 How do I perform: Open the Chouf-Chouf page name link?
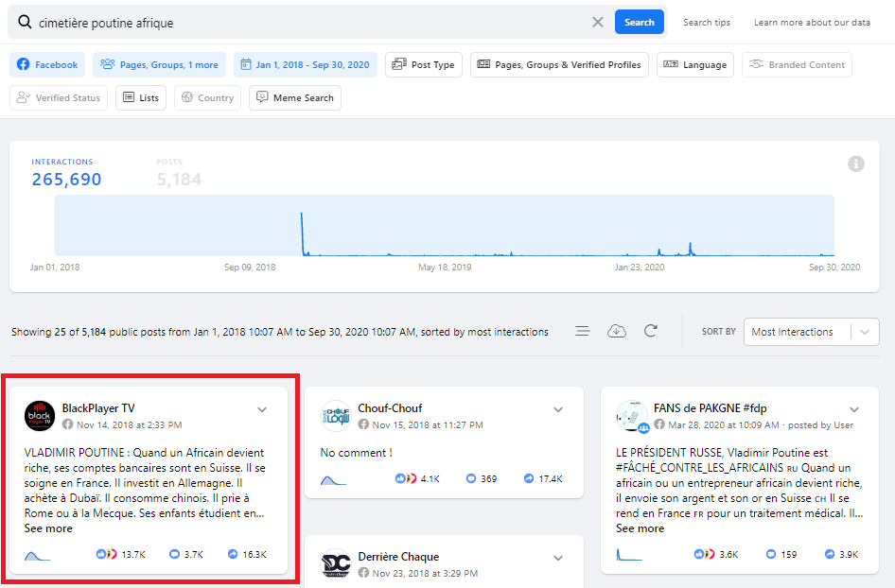[x=390, y=408]
